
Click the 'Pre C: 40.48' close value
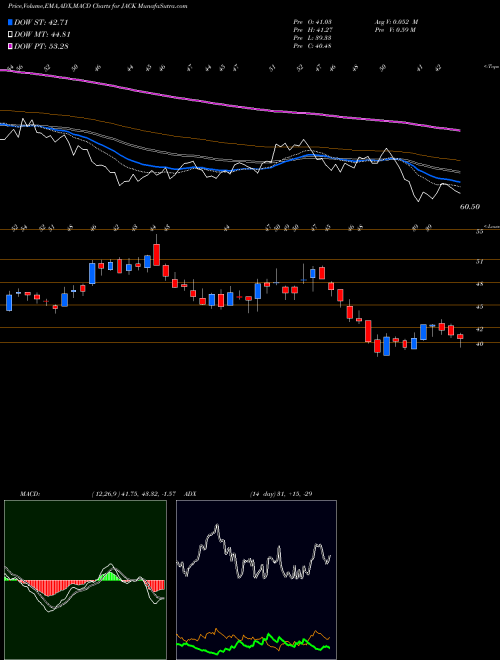click(313, 46)
